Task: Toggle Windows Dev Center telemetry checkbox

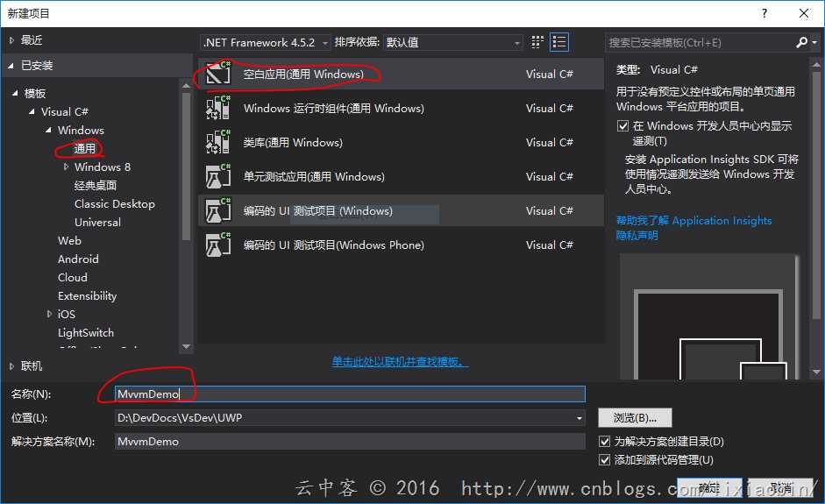Action: click(623, 125)
